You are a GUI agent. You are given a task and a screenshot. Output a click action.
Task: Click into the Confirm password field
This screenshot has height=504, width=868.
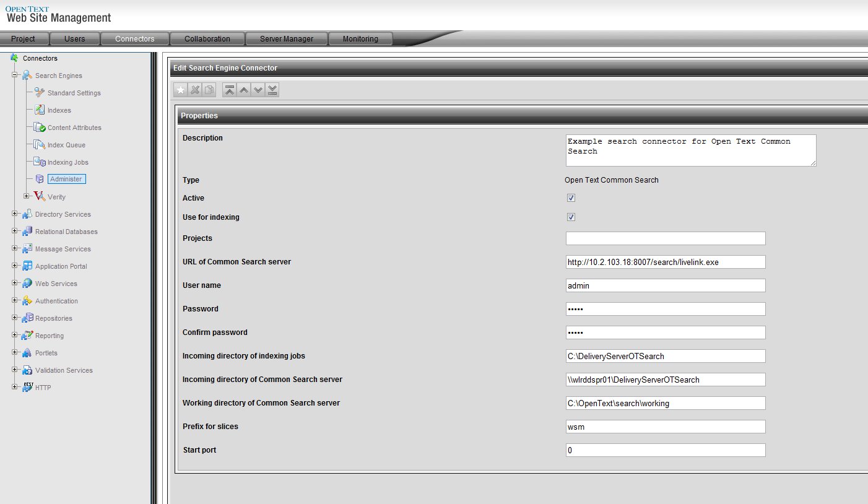[x=666, y=332]
